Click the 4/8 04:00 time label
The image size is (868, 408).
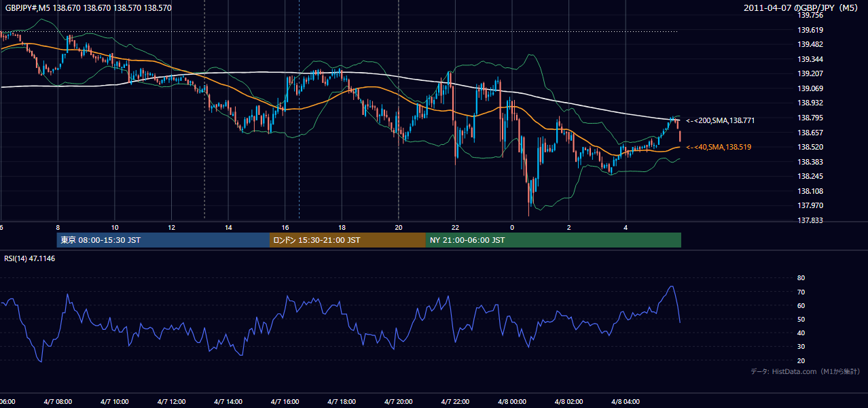coord(626,402)
